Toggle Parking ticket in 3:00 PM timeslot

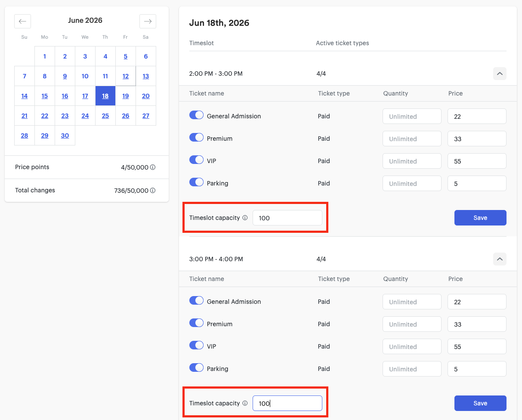pyautogui.click(x=196, y=368)
